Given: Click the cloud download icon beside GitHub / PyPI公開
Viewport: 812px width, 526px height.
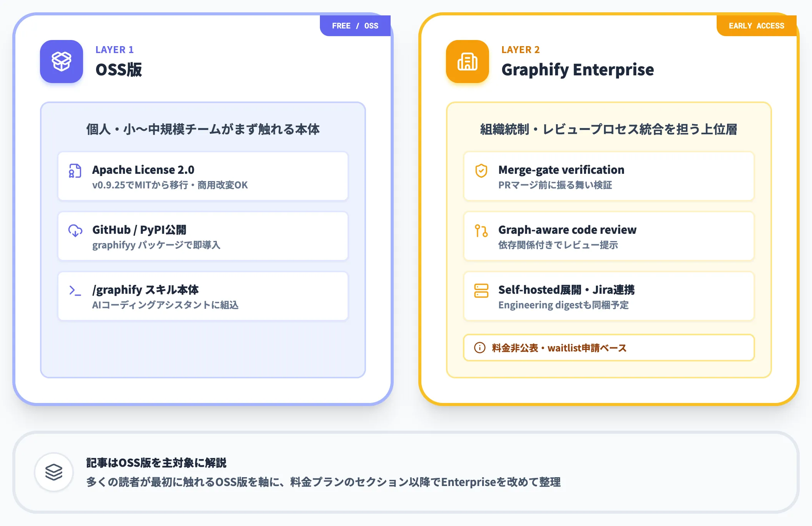Looking at the screenshot, I should coord(75,231).
